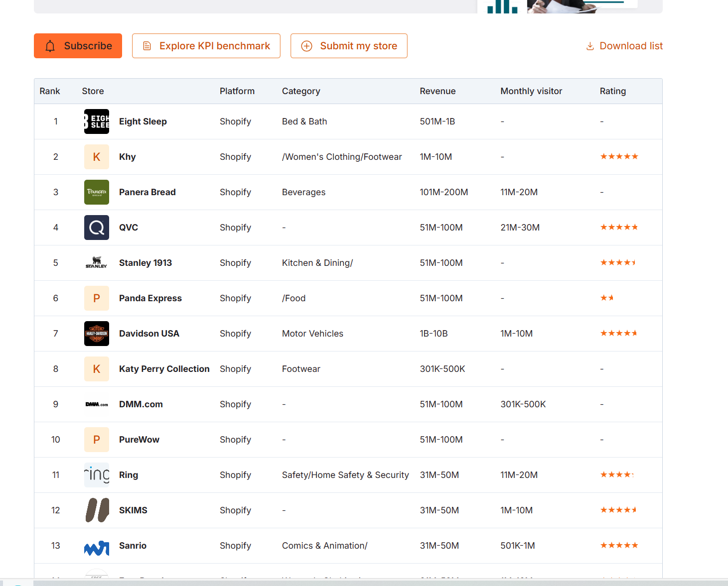Click the "101M-200M" revenue value

(x=444, y=192)
